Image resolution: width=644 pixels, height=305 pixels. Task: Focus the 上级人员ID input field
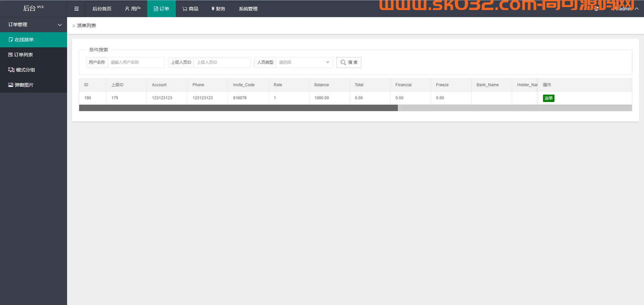coord(222,62)
